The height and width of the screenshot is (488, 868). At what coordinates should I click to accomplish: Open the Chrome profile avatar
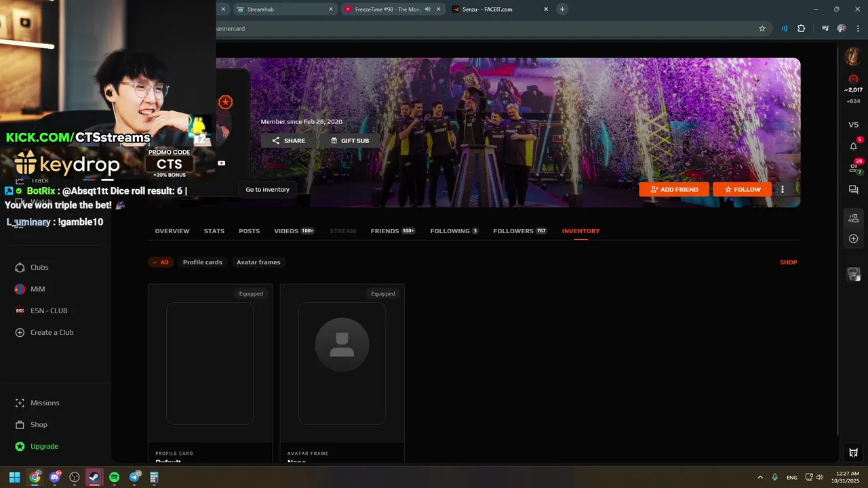pyautogui.click(x=842, y=28)
